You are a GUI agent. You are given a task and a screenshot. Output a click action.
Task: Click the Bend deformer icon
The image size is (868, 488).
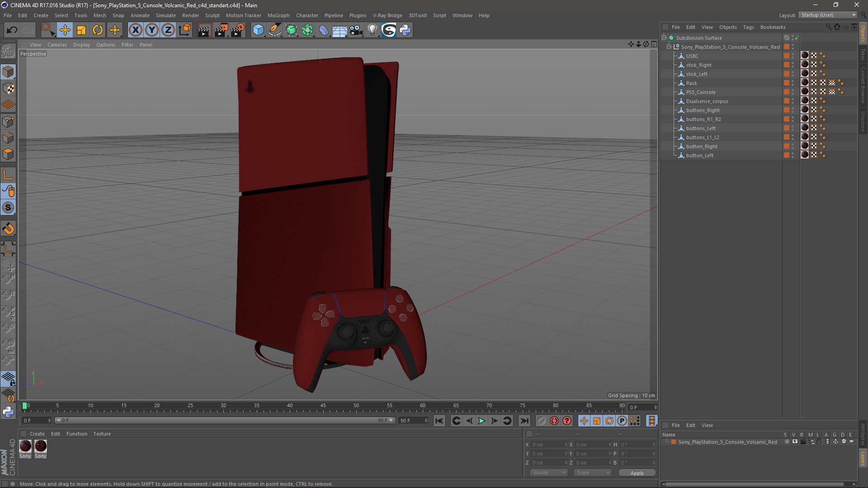pos(324,30)
